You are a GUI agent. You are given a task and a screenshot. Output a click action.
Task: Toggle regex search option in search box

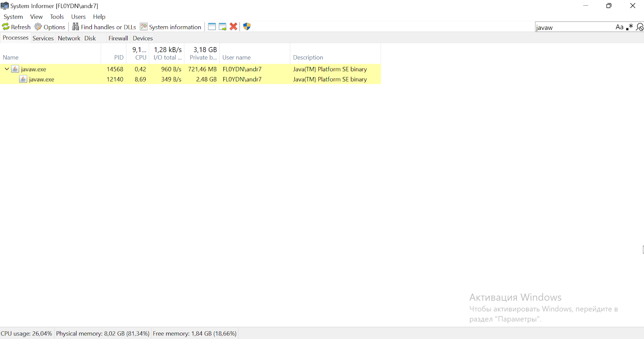[x=630, y=27]
